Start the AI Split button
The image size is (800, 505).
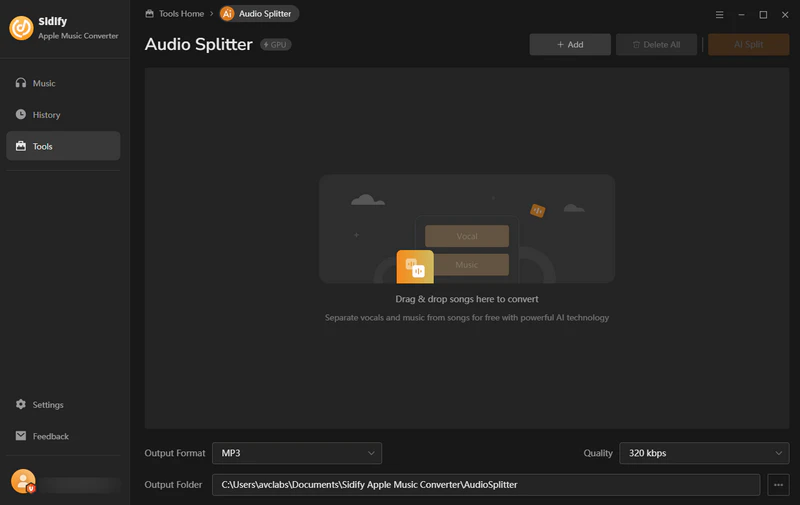748,44
